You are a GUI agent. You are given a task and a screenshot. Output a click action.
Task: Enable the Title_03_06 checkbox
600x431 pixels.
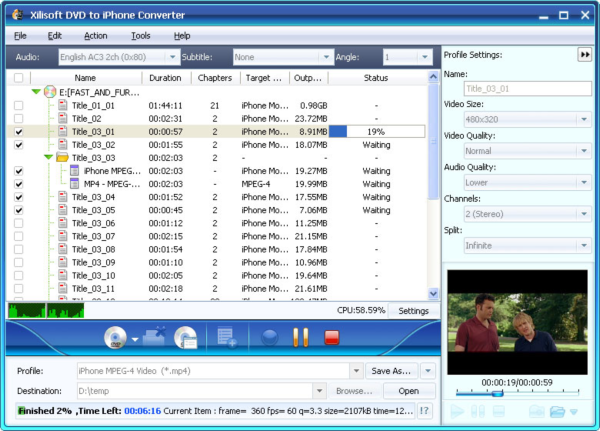pyautogui.click(x=19, y=223)
